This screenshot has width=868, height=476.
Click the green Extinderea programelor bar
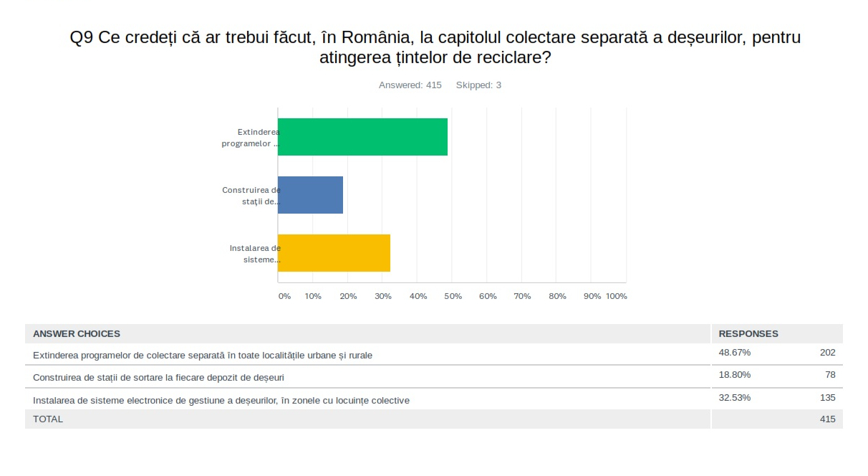coord(362,137)
